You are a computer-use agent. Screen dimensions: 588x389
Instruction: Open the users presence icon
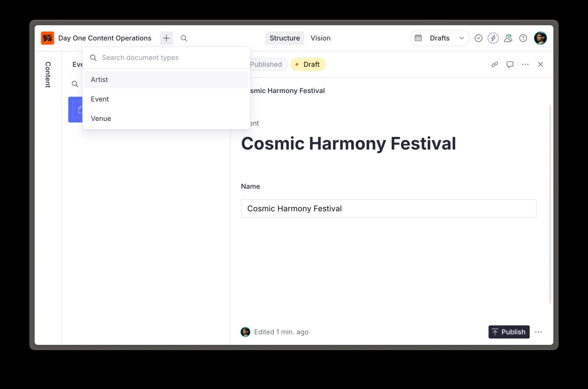[x=508, y=38]
